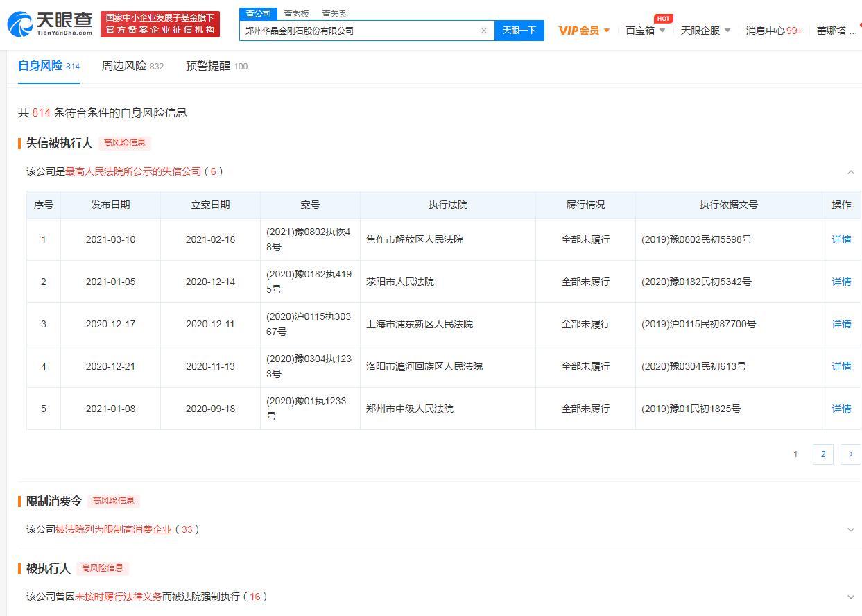Clear the search box with the X icon
This screenshot has height=616, width=862.
click(x=484, y=31)
